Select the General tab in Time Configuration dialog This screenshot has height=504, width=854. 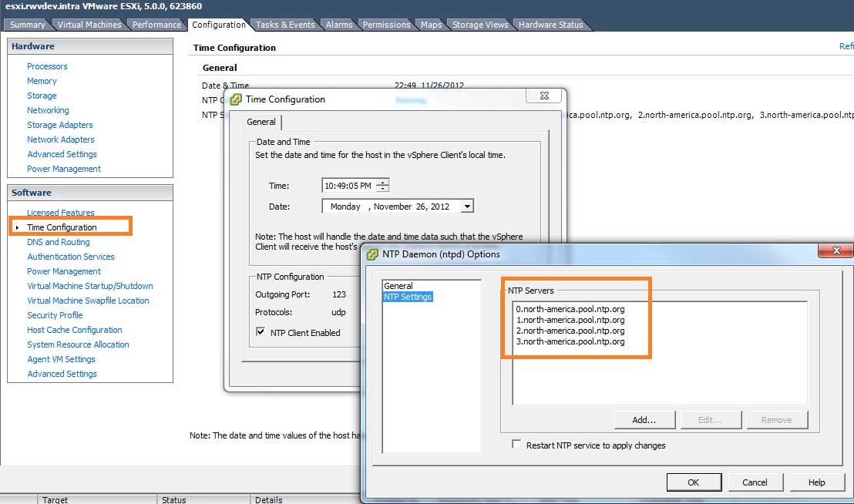pos(261,122)
